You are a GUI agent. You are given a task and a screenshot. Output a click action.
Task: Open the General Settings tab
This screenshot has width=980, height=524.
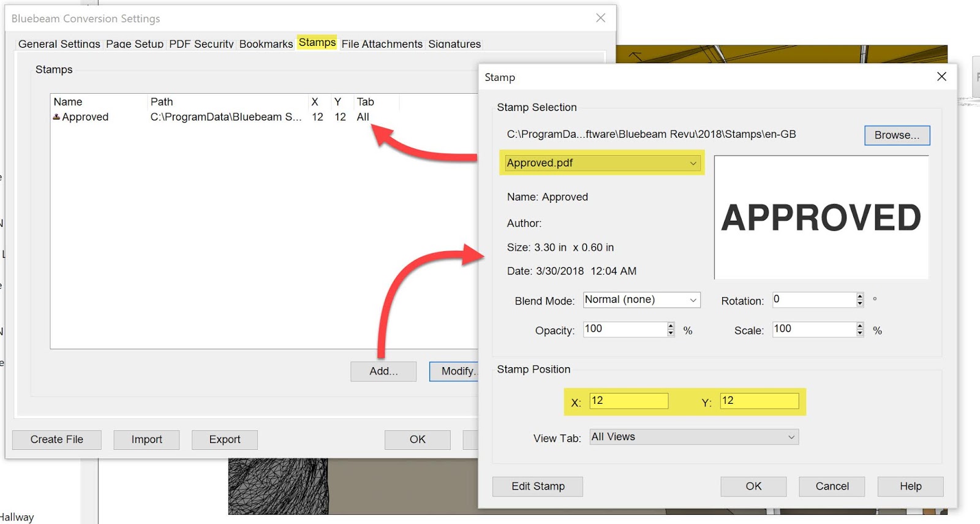(x=59, y=44)
